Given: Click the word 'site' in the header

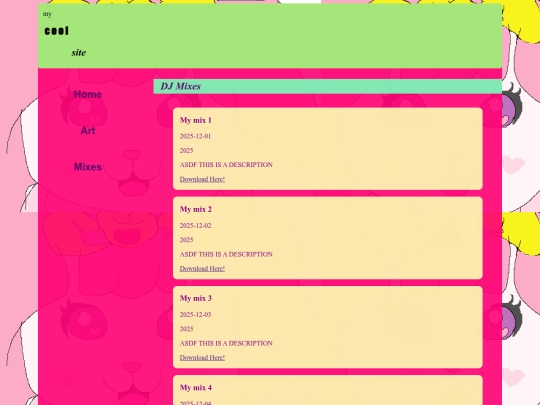Looking at the screenshot, I should pos(79,53).
